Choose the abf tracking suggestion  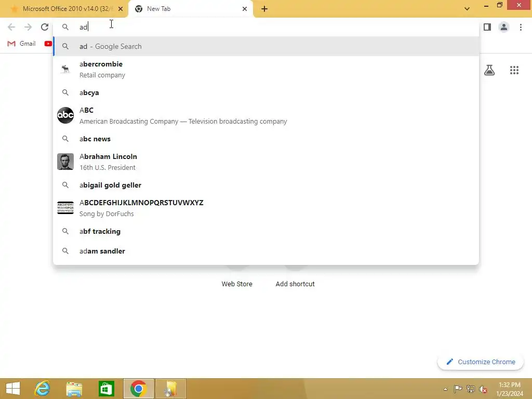pyautogui.click(x=267, y=231)
